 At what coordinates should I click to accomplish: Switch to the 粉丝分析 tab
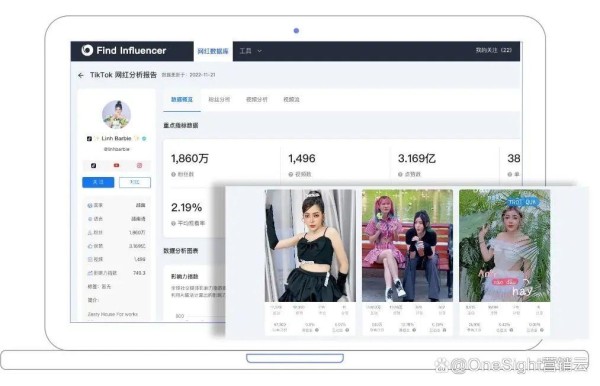tap(219, 99)
